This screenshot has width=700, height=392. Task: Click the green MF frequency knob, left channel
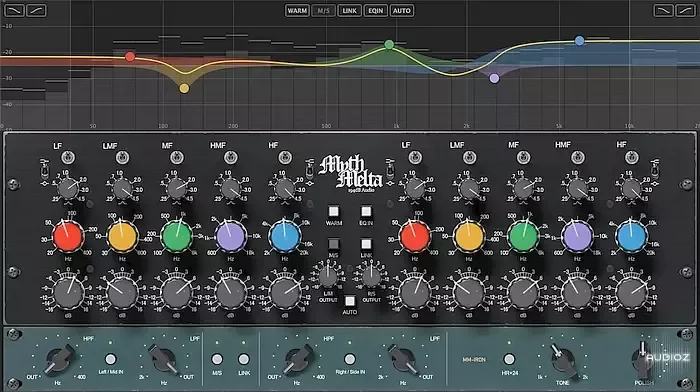(x=176, y=237)
